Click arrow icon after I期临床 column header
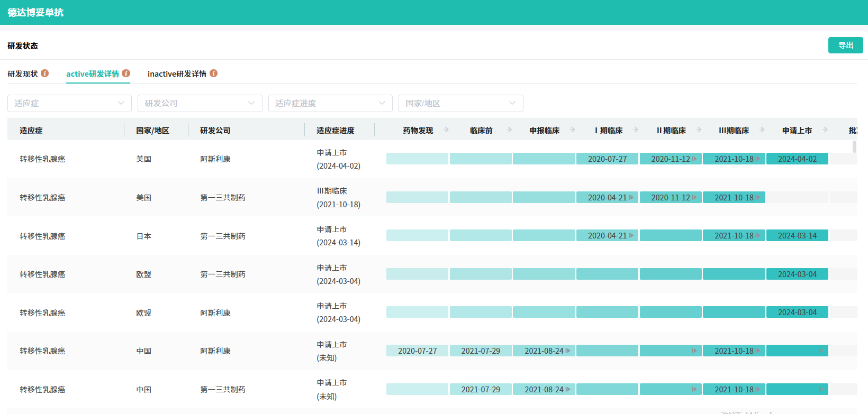Viewport: 868px width, 414px height. pos(636,130)
